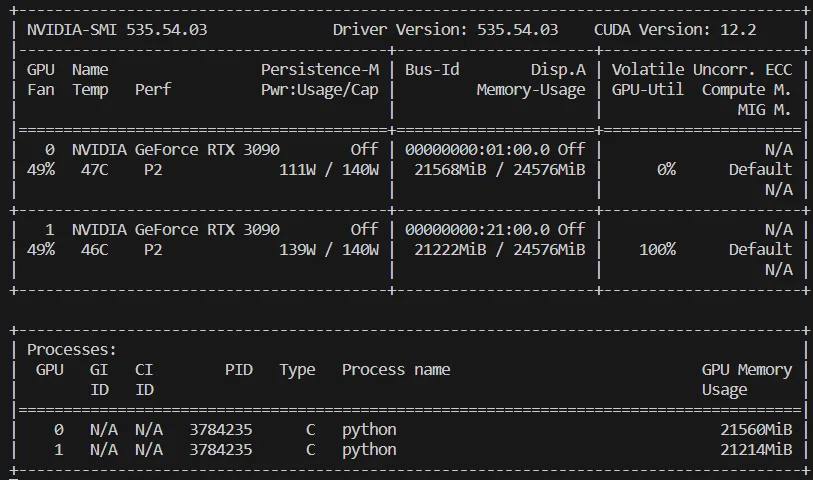Click the MIG M. header label

click(x=765, y=109)
